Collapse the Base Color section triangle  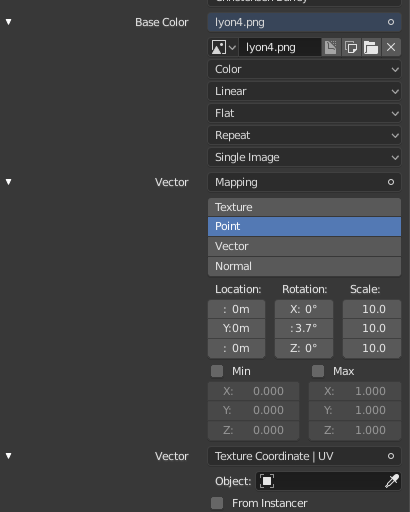click(x=9, y=22)
